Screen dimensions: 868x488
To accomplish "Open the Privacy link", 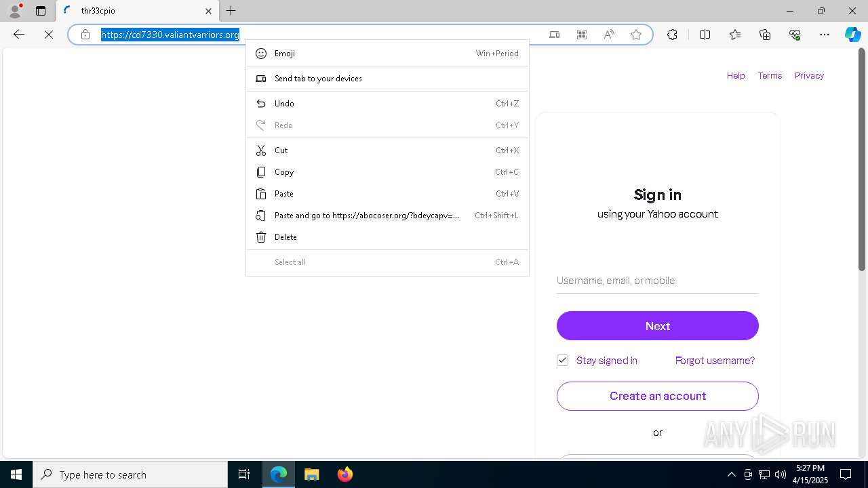I will 809,76.
